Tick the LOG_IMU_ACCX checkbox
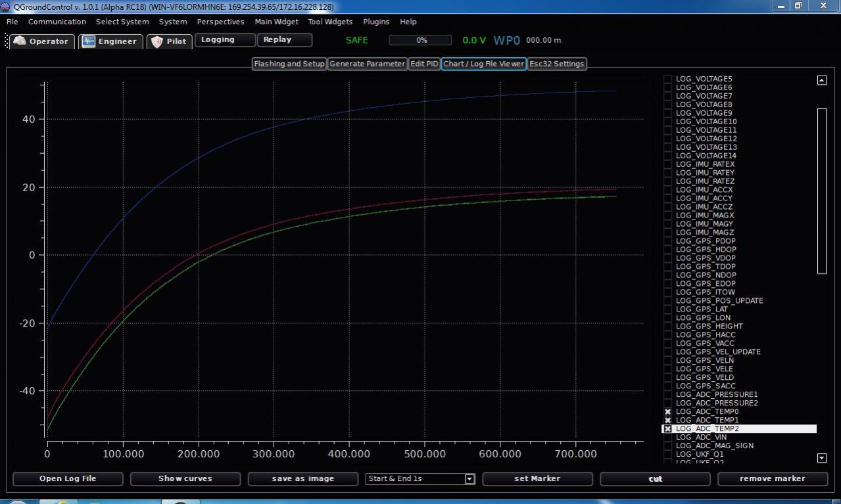841x504 pixels. tap(667, 190)
